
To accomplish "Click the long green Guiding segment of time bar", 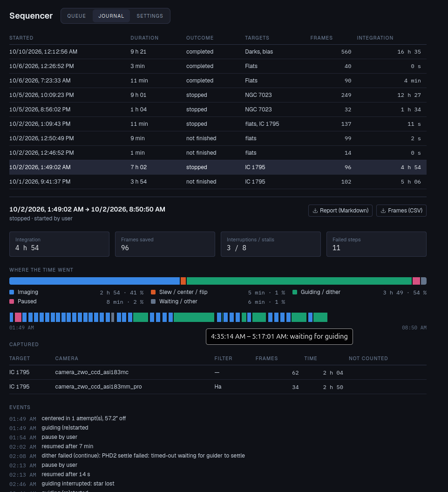I will click(299, 281).
